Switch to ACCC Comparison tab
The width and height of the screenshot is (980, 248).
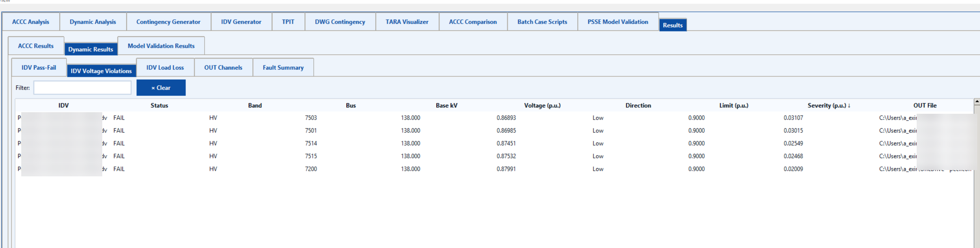pyautogui.click(x=473, y=22)
